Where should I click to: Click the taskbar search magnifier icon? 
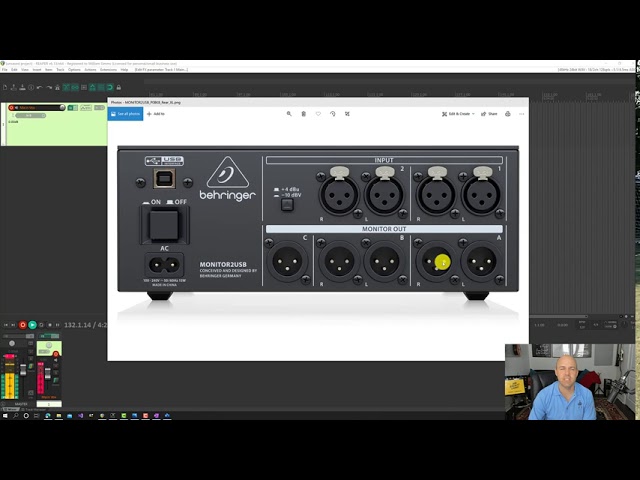pos(16,416)
